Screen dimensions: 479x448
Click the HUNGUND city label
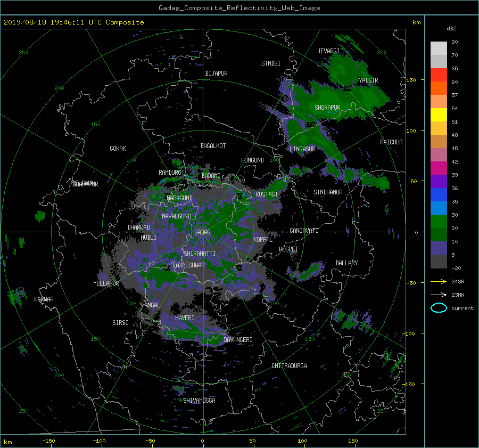(252, 160)
